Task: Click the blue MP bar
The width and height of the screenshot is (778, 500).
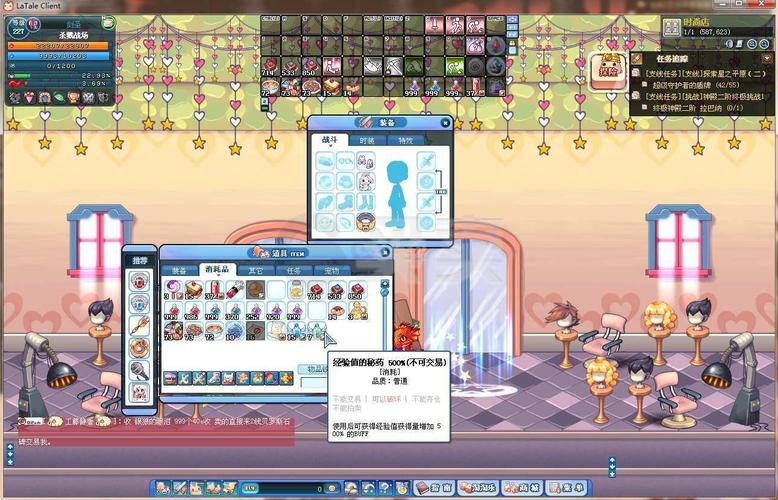Action: tap(59, 56)
